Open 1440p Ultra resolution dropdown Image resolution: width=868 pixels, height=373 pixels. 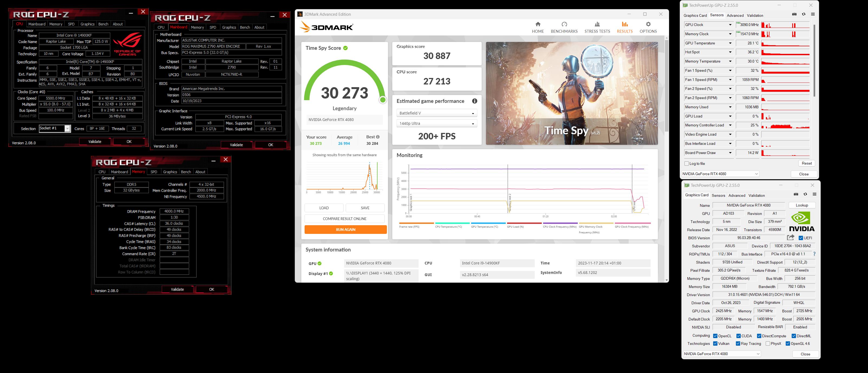click(x=437, y=123)
